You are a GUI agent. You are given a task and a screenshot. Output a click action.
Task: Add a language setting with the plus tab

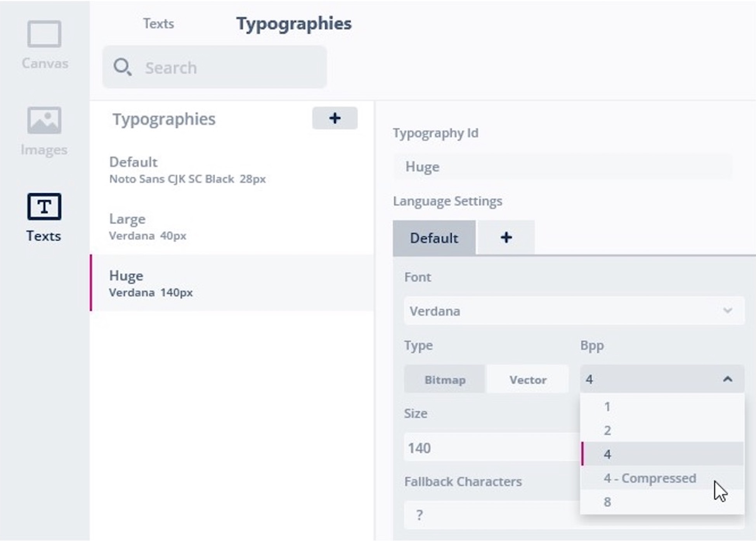click(506, 238)
